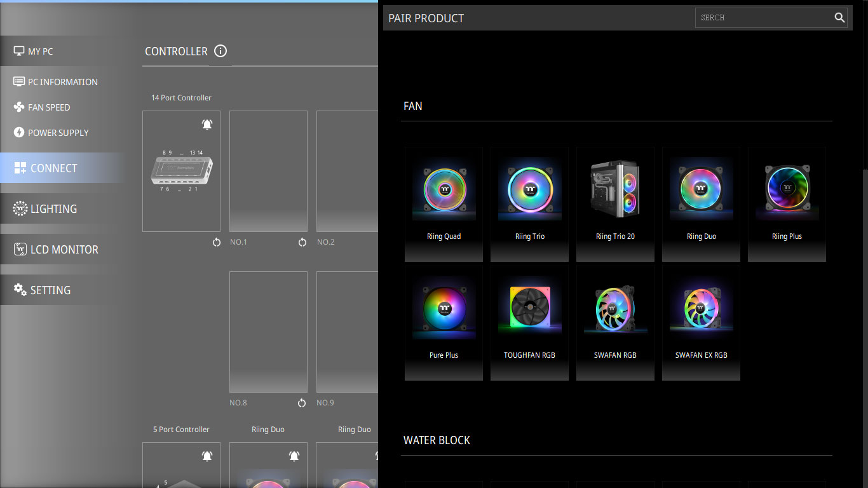
Task: Click the search magnifier icon
Action: (x=839, y=18)
